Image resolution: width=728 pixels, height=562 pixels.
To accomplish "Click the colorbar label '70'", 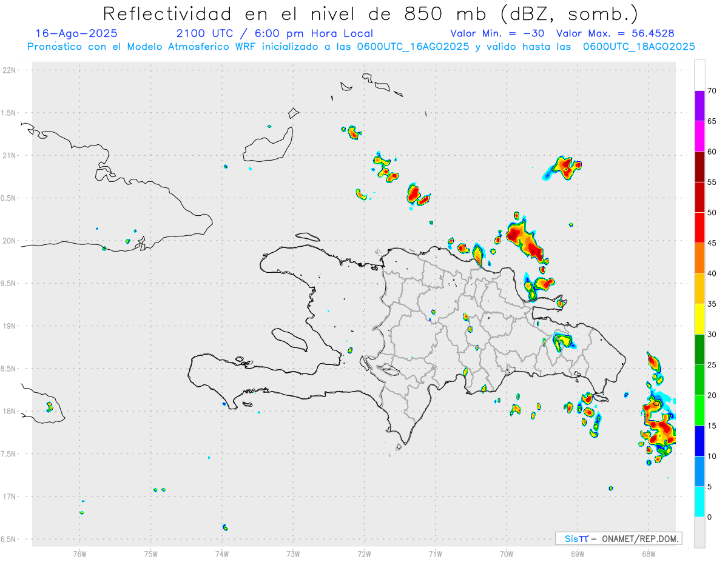I will (712, 91).
